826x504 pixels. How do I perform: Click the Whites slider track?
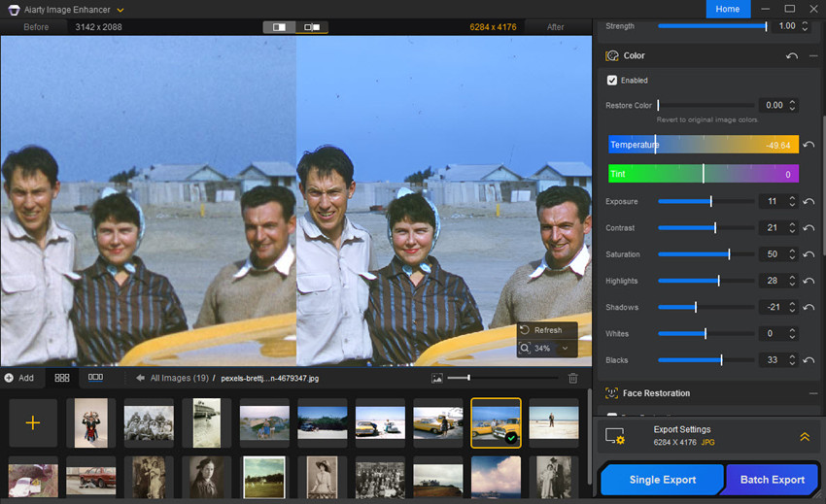(x=706, y=333)
